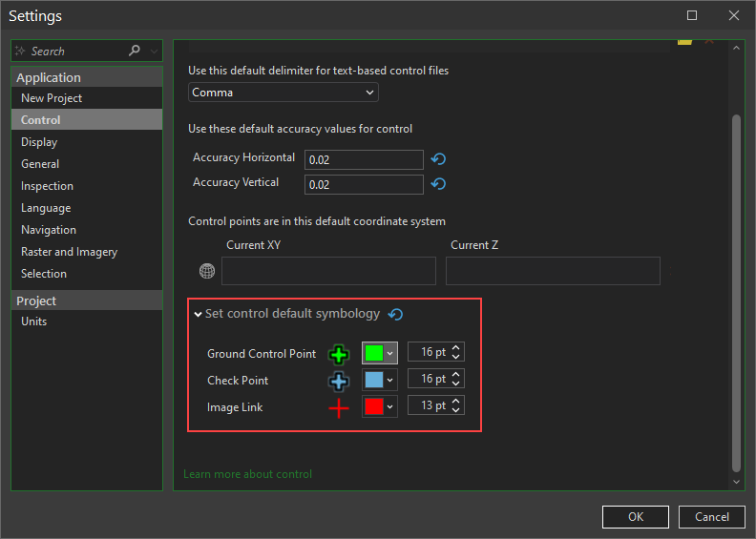Open coordinate system globe picker

click(x=207, y=271)
